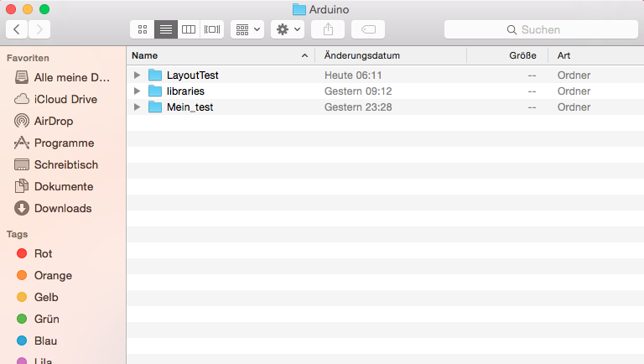This screenshot has width=644, height=364.
Task: Select the Rot tag
Action: pos(34,253)
